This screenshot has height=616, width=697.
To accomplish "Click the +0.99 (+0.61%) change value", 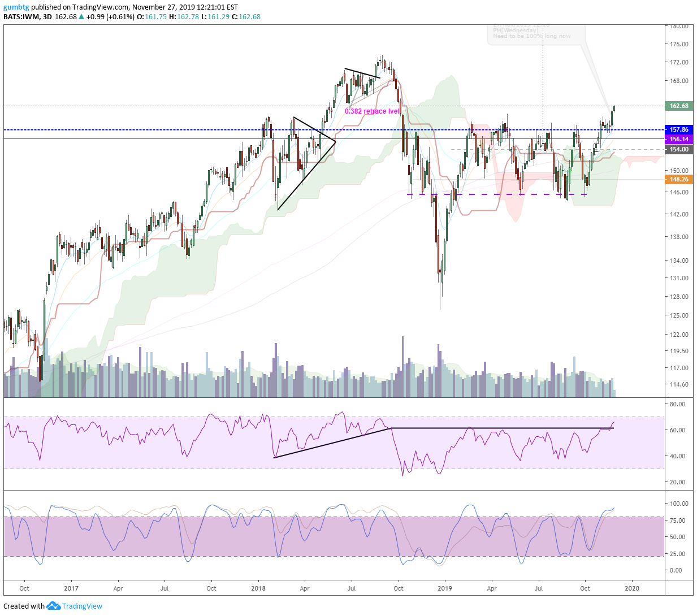I will tap(111, 17).
